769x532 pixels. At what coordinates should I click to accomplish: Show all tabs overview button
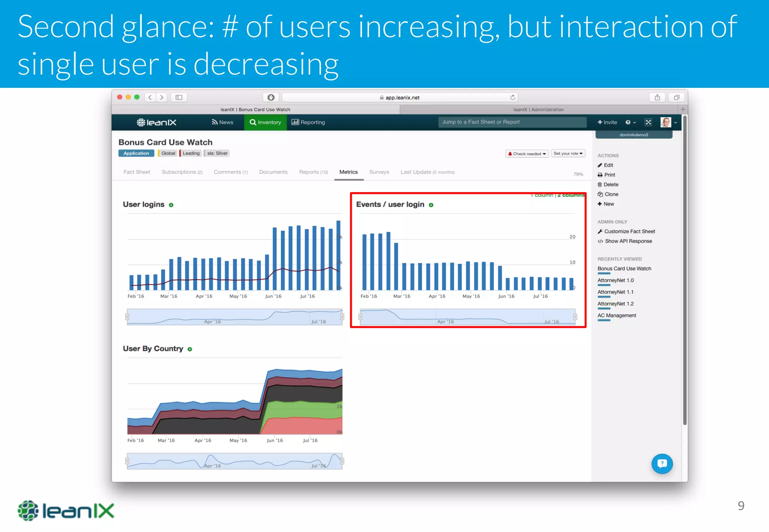[x=677, y=97]
